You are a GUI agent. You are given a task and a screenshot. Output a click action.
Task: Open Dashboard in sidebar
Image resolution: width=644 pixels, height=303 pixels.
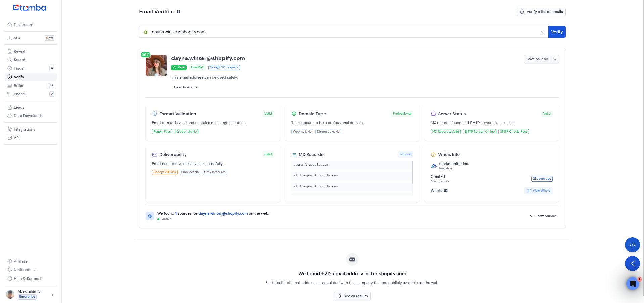click(23, 25)
